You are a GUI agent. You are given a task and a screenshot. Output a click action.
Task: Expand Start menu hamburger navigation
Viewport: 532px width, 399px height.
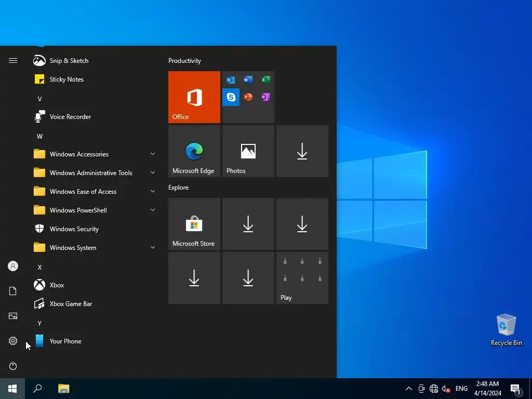13,61
